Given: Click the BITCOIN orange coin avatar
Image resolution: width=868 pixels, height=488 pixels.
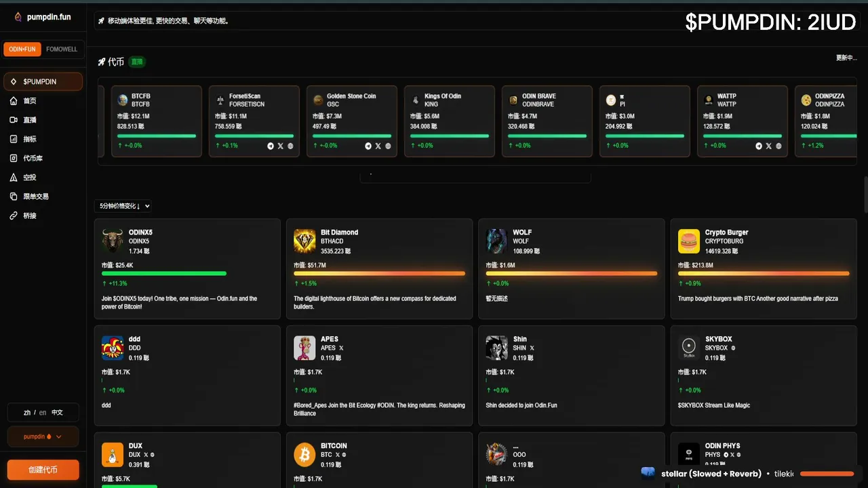Looking at the screenshot, I should click(304, 455).
